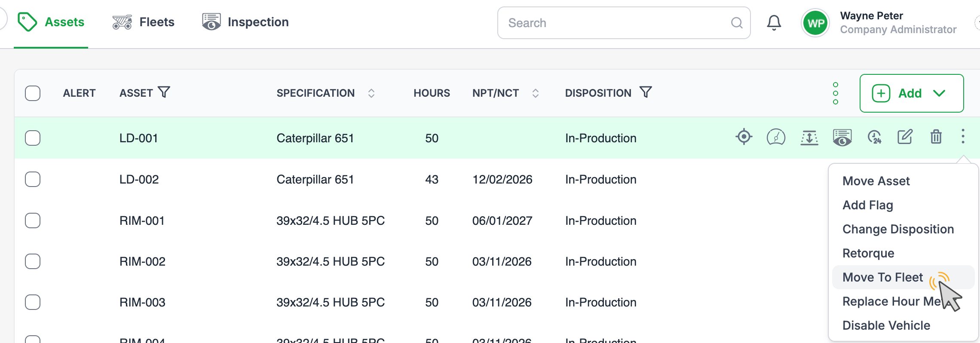This screenshot has width=980, height=343.
Task: Click the LD-001 24-hour history icon
Action: coord(875,137)
